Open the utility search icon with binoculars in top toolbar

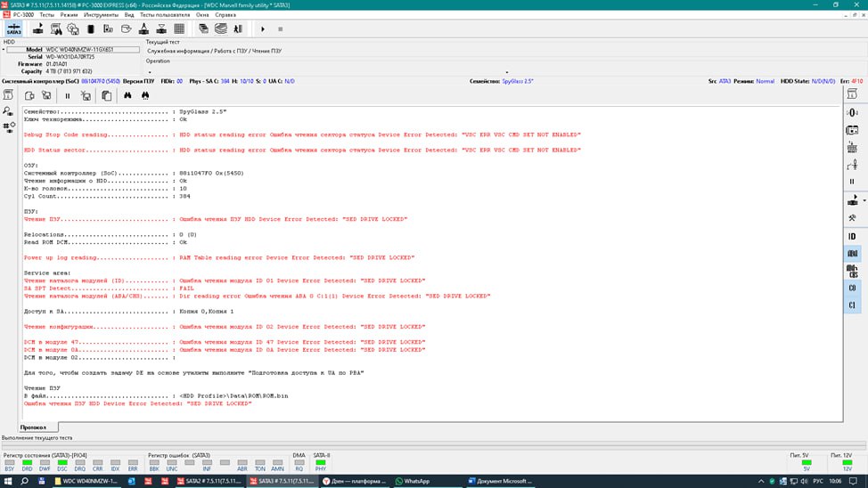point(56,28)
